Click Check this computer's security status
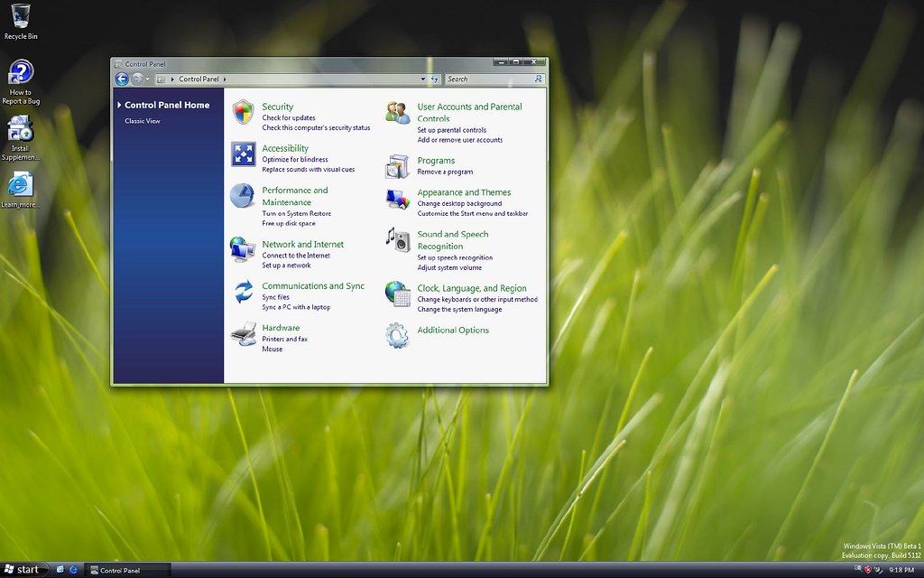 pos(316,128)
